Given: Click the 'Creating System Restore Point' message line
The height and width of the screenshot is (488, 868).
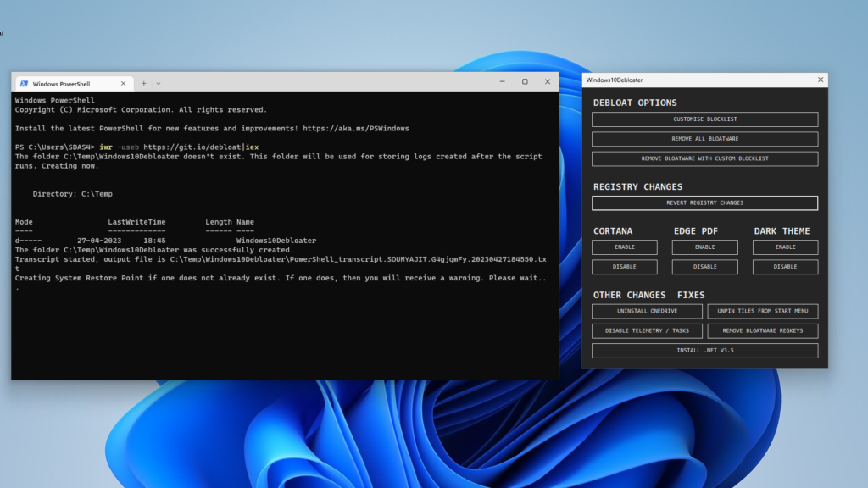Looking at the screenshot, I should [x=281, y=278].
